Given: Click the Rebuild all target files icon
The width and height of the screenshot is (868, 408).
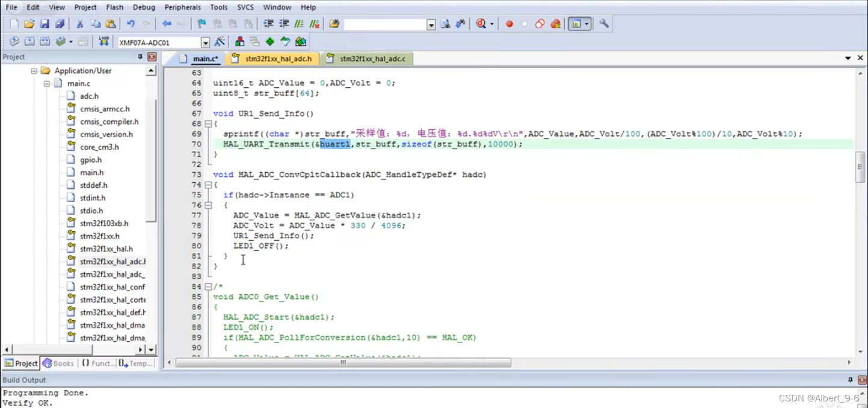Looking at the screenshot, I should click(45, 41).
